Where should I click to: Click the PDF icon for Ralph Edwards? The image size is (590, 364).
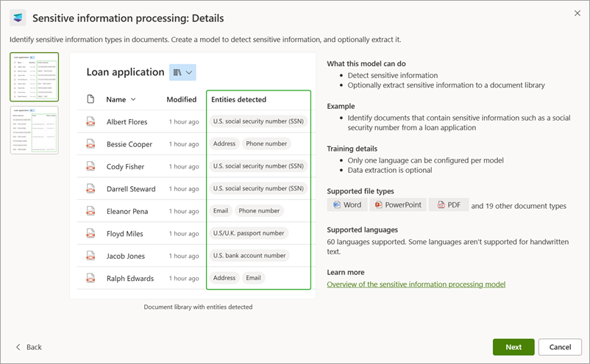pyautogui.click(x=90, y=278)
